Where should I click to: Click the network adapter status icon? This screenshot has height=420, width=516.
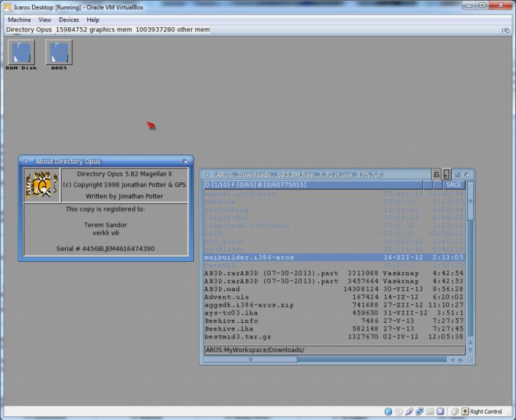click(x=420, y=411)
